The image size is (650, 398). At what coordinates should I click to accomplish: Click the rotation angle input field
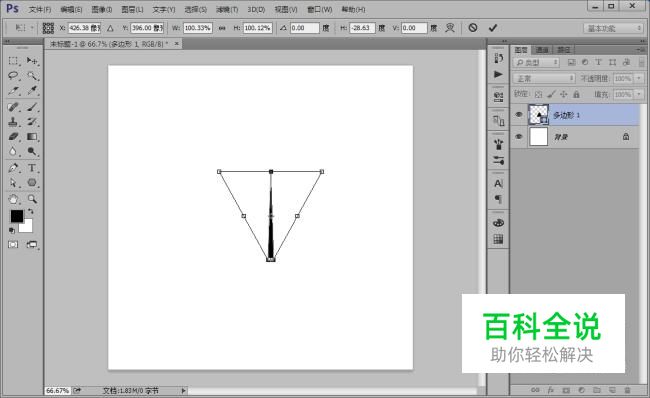[x=305, y=28]
